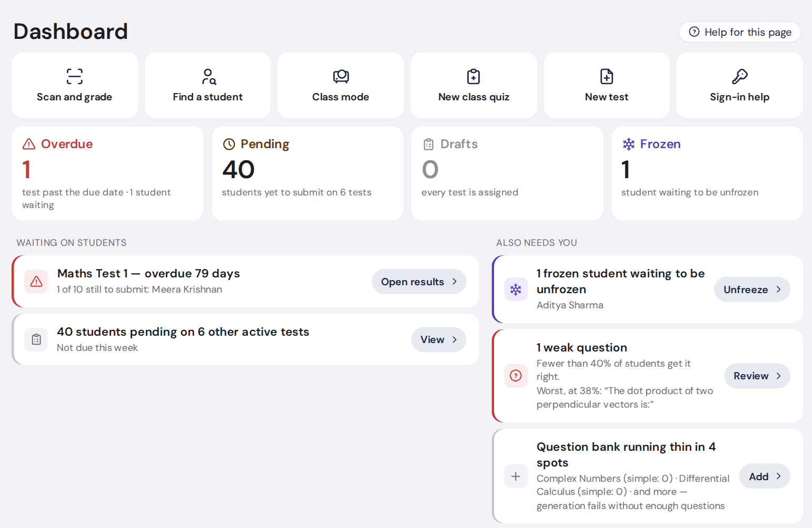812x528 pixels.
Task: Click the Drafts clipboard icon
Action: click(429, 144)
